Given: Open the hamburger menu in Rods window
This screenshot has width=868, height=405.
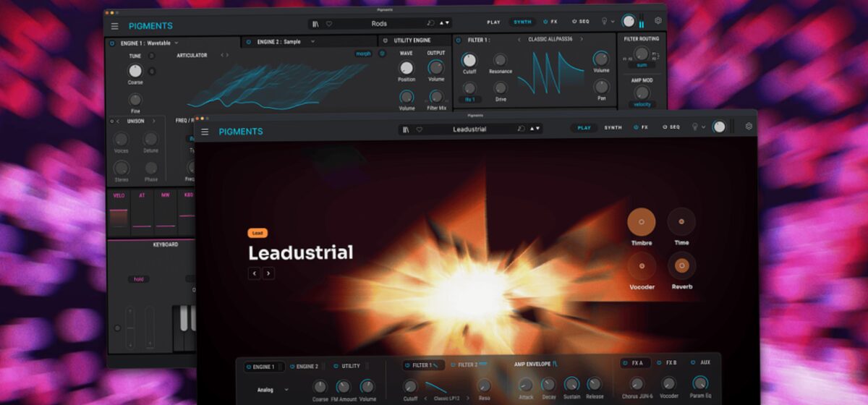Looking at the screenshot, I should 115,26.
